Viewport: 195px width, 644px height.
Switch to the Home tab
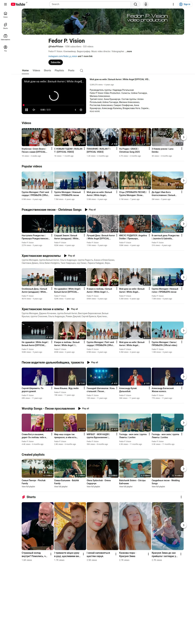pyautogui.click(x=25, y=71)
